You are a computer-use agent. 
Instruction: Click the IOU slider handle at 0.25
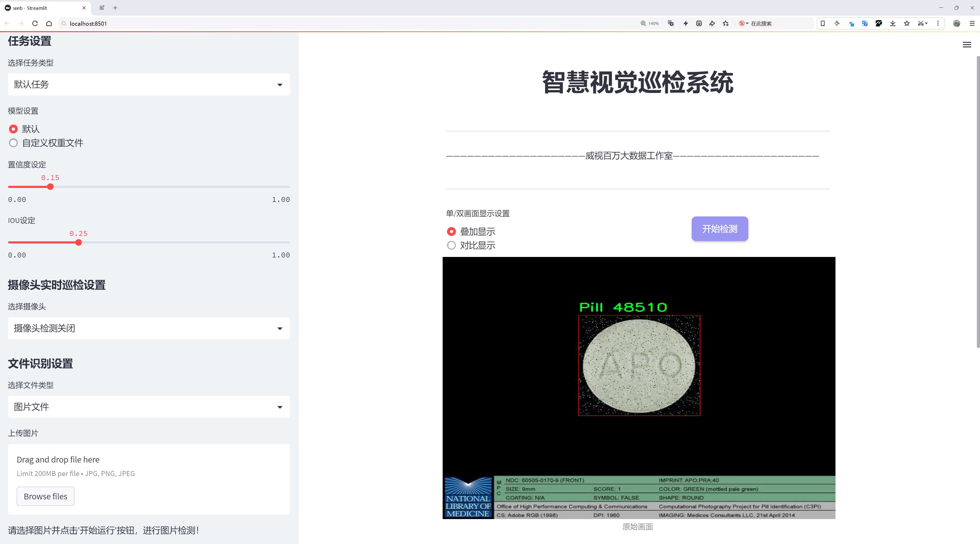79,243
